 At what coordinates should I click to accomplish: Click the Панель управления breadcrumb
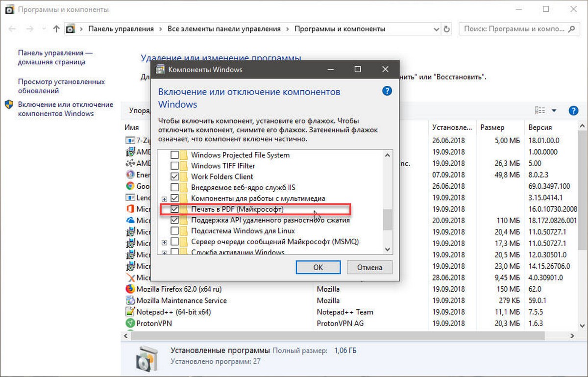pyautogui.click(x=121, y=29)
